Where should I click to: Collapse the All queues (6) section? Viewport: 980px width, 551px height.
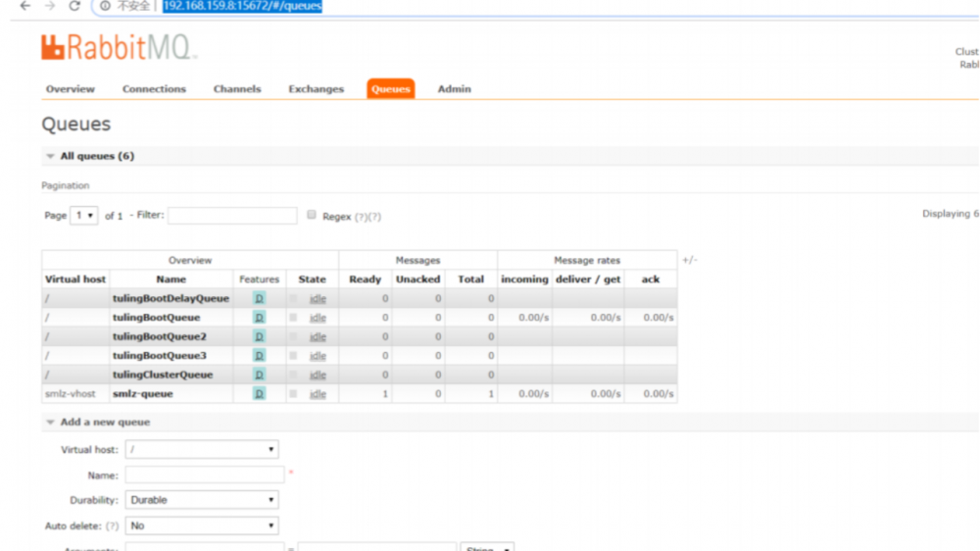pos(97,156)
